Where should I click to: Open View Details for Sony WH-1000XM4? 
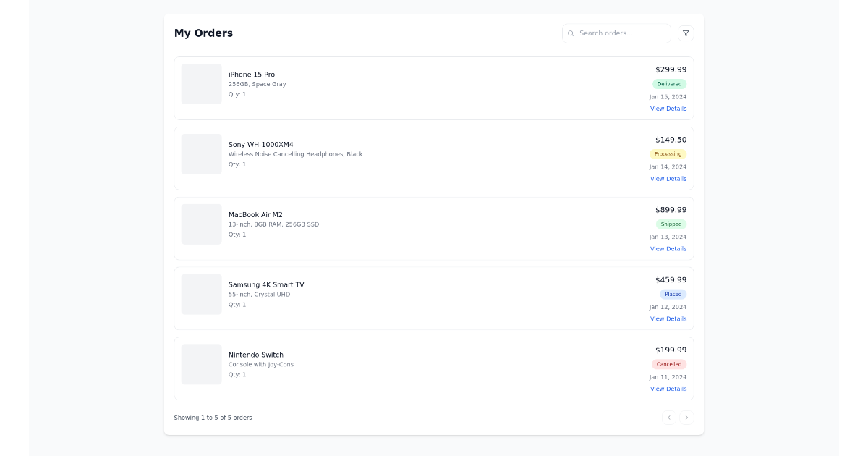[x=668, y=179]
